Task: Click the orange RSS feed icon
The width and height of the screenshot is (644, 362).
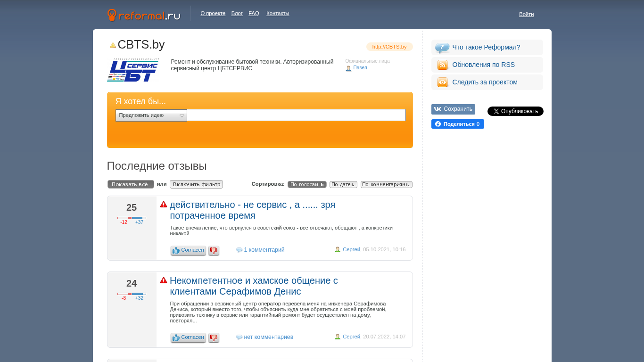Action: coord(442,65)
